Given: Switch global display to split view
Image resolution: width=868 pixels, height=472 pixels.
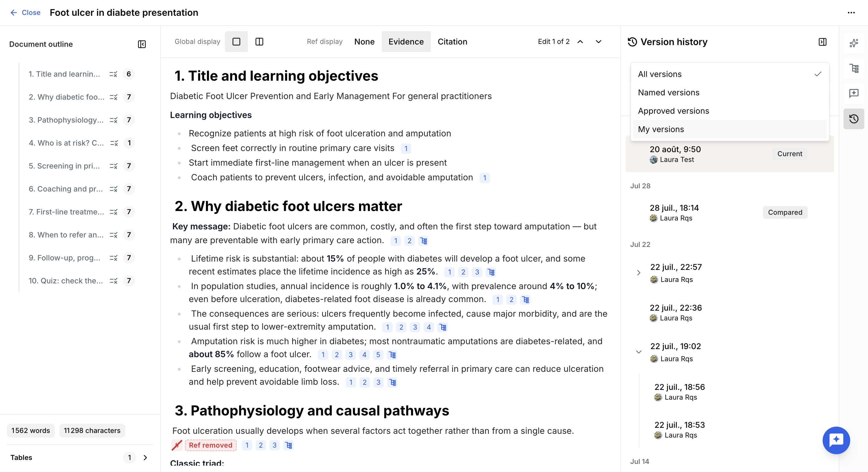Looking at the screenshot, I should (x=259, y=41).
